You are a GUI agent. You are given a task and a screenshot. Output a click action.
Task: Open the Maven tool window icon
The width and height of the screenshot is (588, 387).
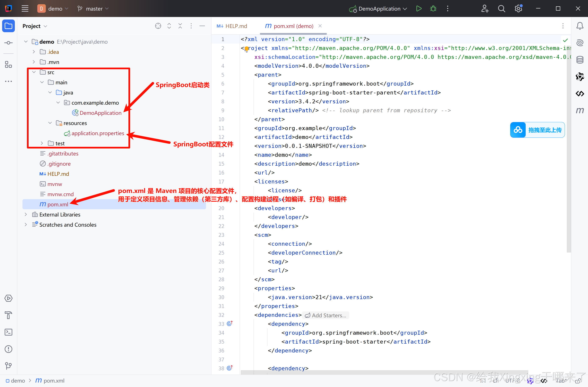[580, 110]
